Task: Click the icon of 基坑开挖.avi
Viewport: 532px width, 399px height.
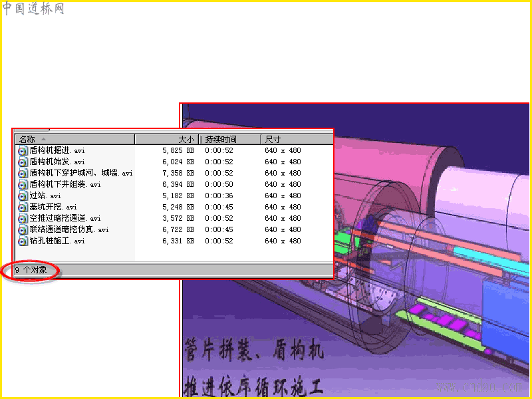Action: [x=23, y=207]
